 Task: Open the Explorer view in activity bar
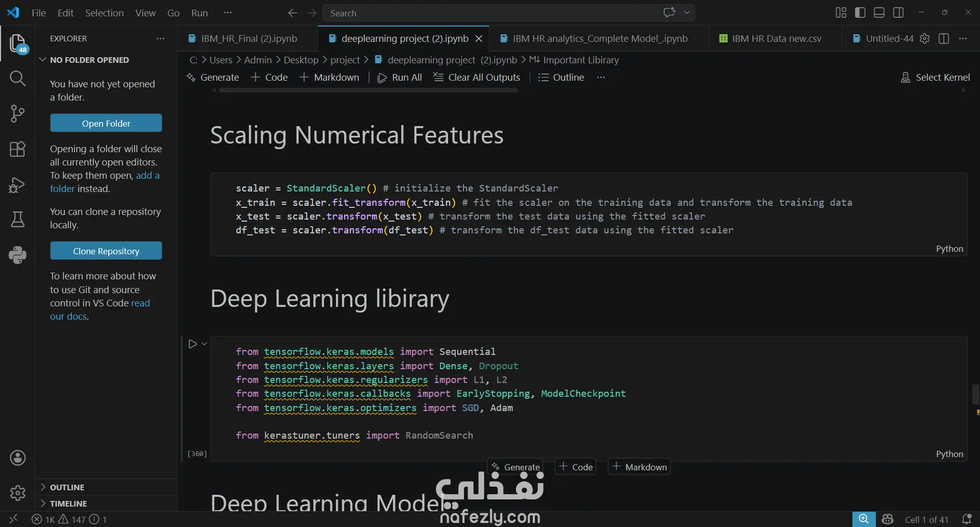click(17, 43)
